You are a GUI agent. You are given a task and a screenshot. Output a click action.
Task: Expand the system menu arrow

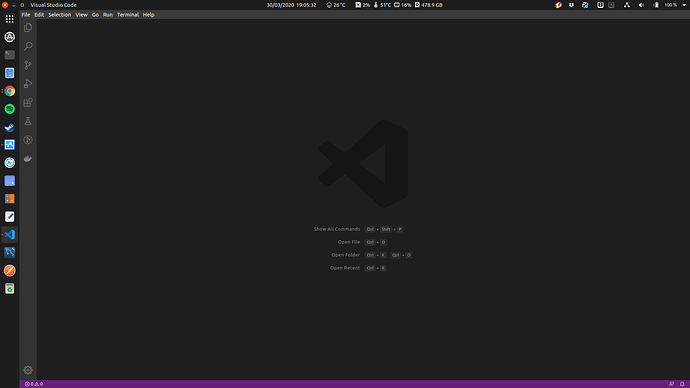[684, 5]
